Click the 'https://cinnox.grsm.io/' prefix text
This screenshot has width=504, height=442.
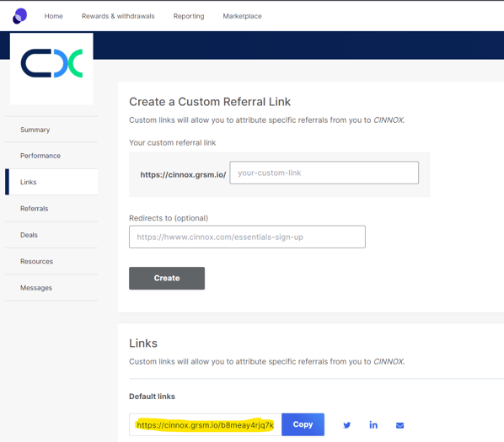pos(183,174)
